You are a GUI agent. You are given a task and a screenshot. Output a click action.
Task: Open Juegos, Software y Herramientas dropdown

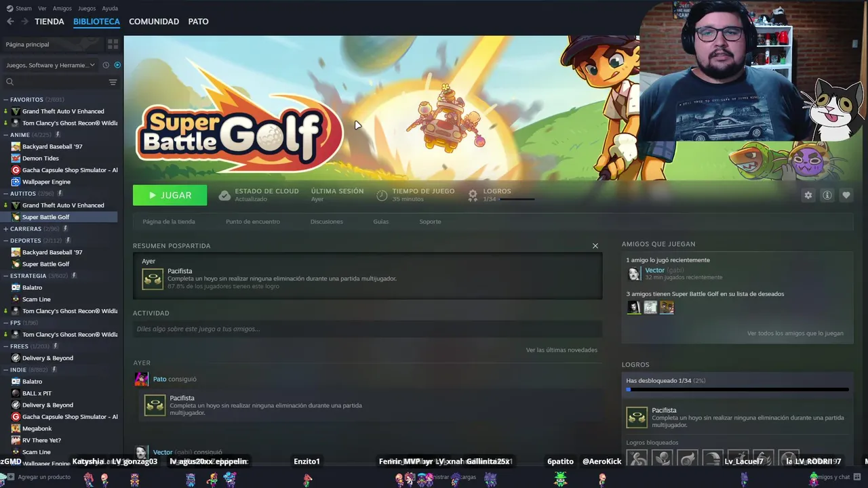coord(51,65)
